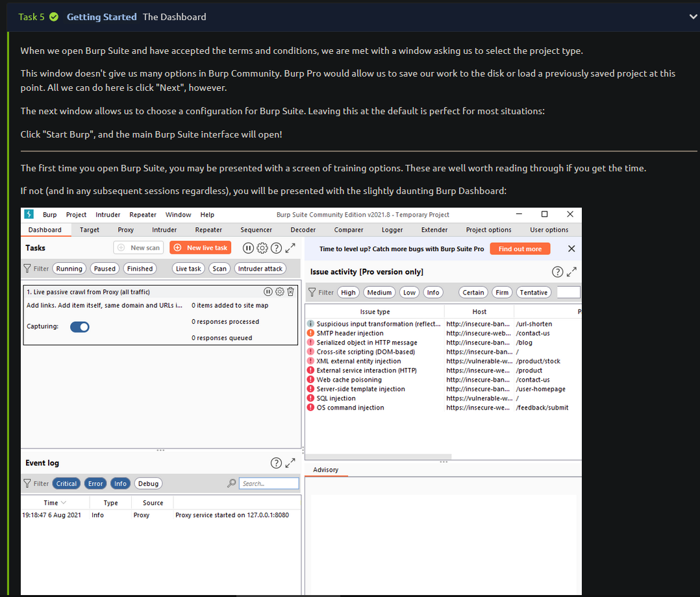Select the Web cache poisoning issue row

point(444,380)
